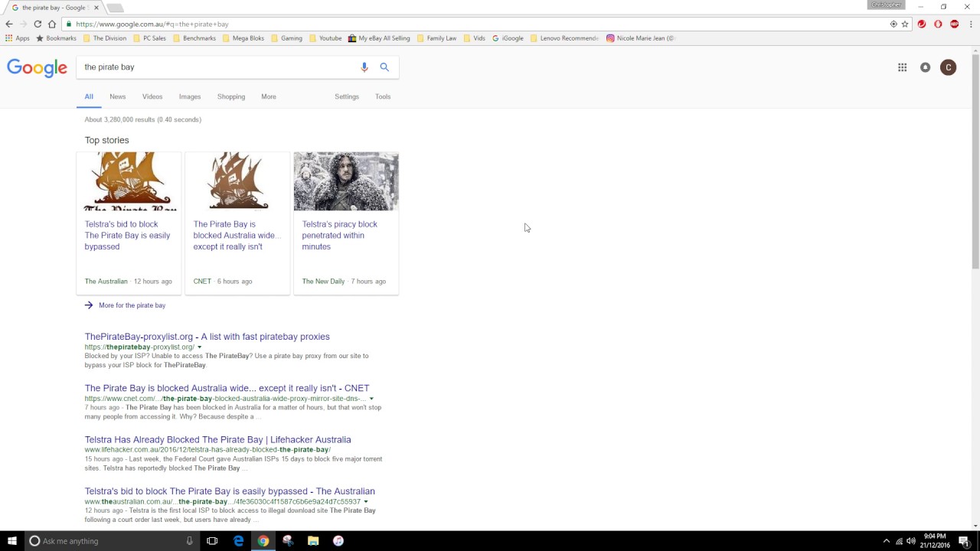
Task: Click the volume icon in system tray
Action: 911,541
